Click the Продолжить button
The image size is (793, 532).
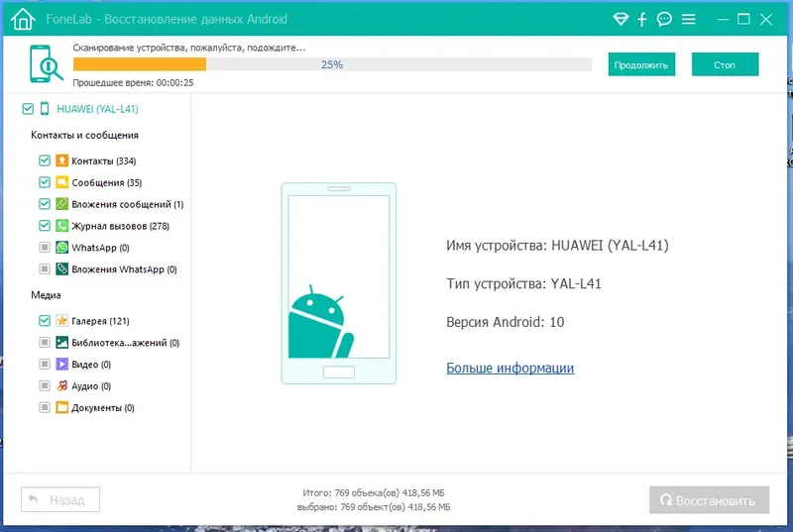tap(641, 64)
